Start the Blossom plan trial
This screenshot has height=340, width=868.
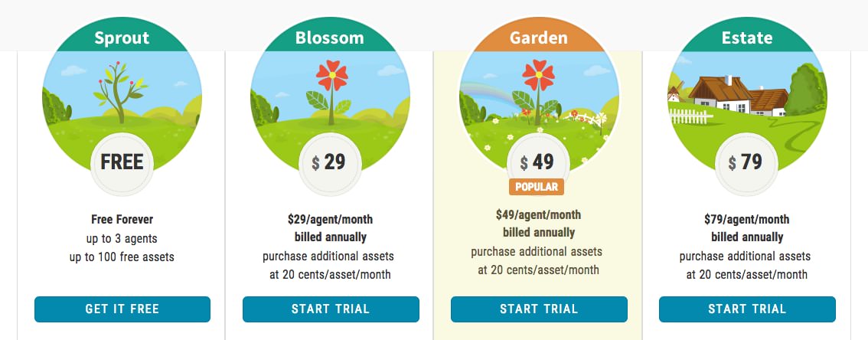coord(331,309)
